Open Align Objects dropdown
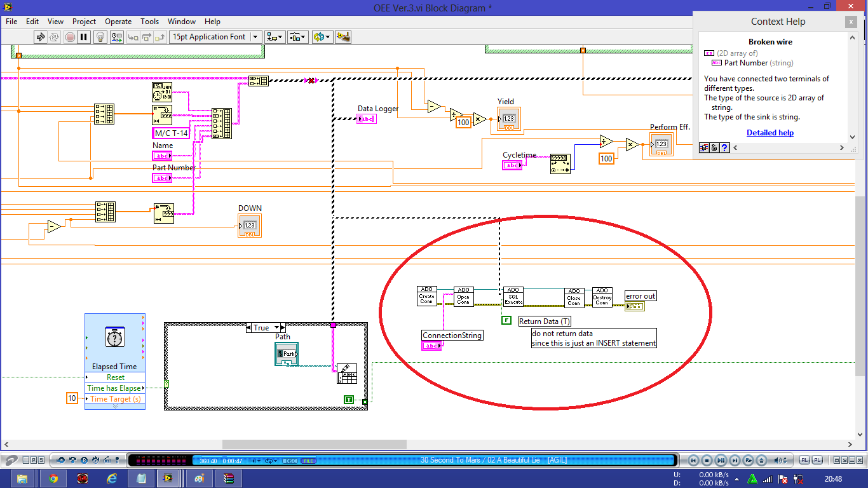The height and width of the screenshot is (488, 868). click(275, 37)
